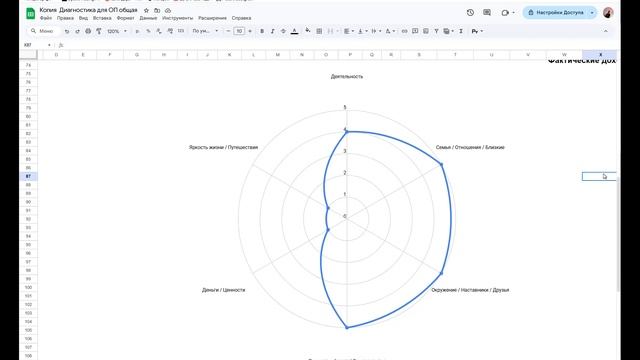Viewport: 640px width, 360px height.
Task: Format the cell as percent
Action: (148, 31)
